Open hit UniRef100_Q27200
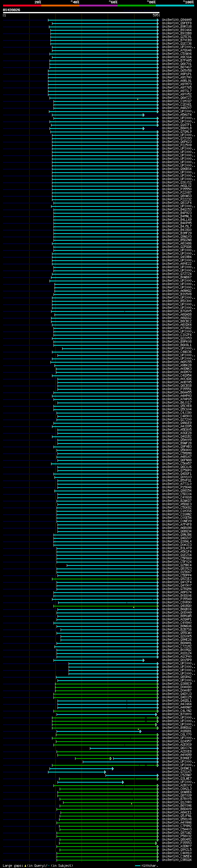Screen dimensions: 197x868 click(x=176, y=419)
